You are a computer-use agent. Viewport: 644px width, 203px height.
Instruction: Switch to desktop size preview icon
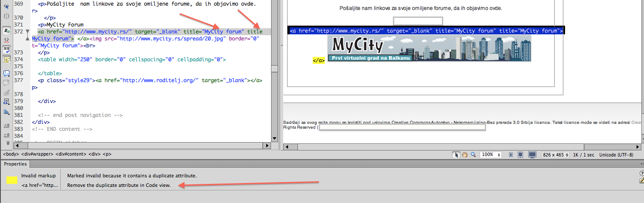click(x=533, y=155)
